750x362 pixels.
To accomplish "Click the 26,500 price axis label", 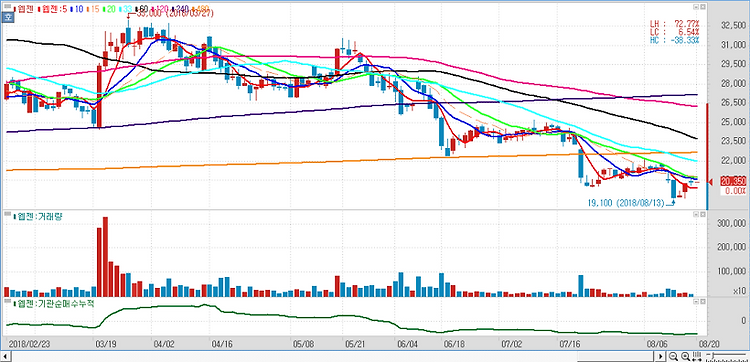I will tap(733, 103).
